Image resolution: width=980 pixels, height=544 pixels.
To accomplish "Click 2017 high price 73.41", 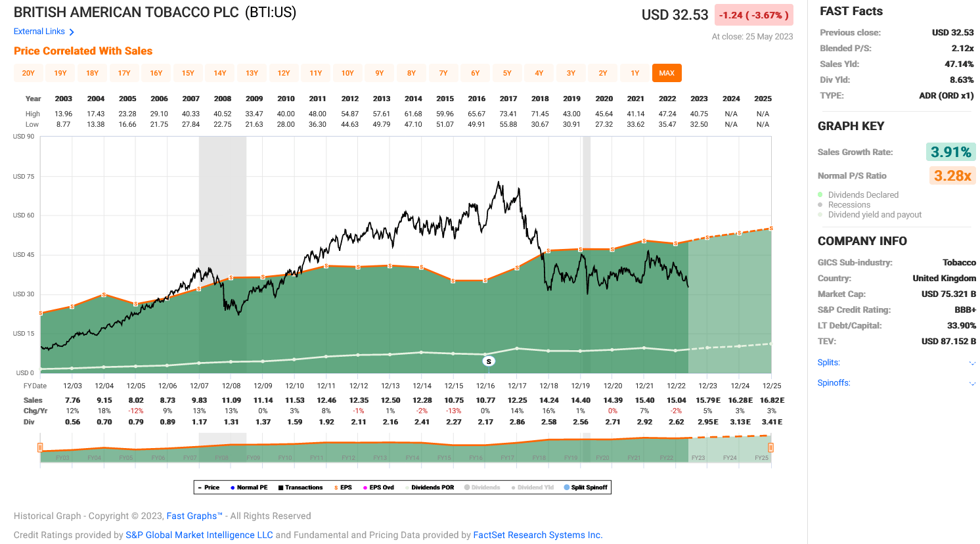I will [x=508, y=114].
